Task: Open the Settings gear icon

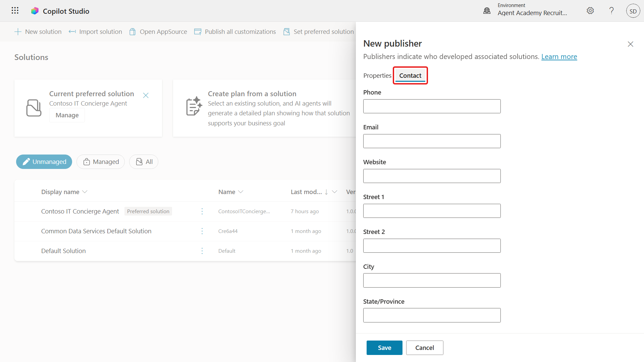Action: tap(590, 11)
